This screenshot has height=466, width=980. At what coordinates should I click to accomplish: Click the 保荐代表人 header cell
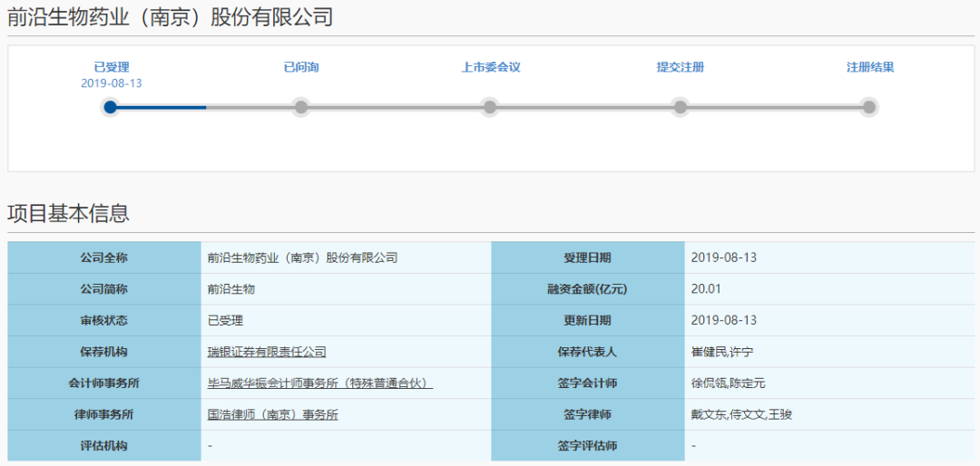(587, 353)
